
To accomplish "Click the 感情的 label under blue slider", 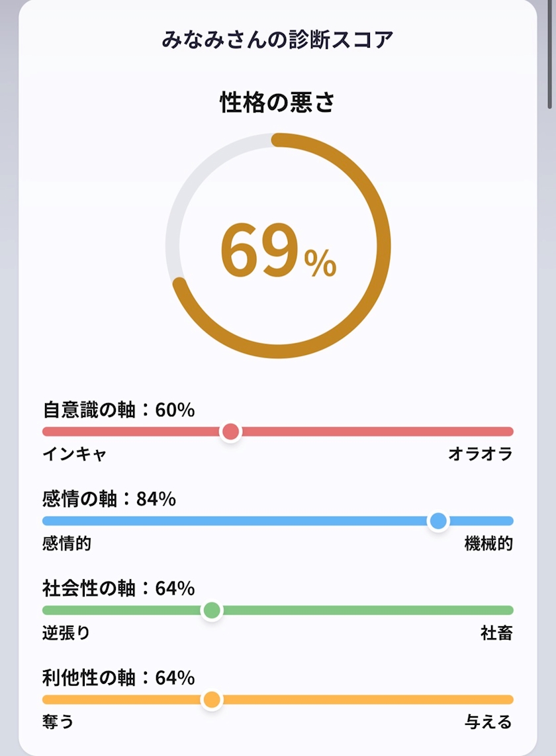I will click(x=67, y=543).
